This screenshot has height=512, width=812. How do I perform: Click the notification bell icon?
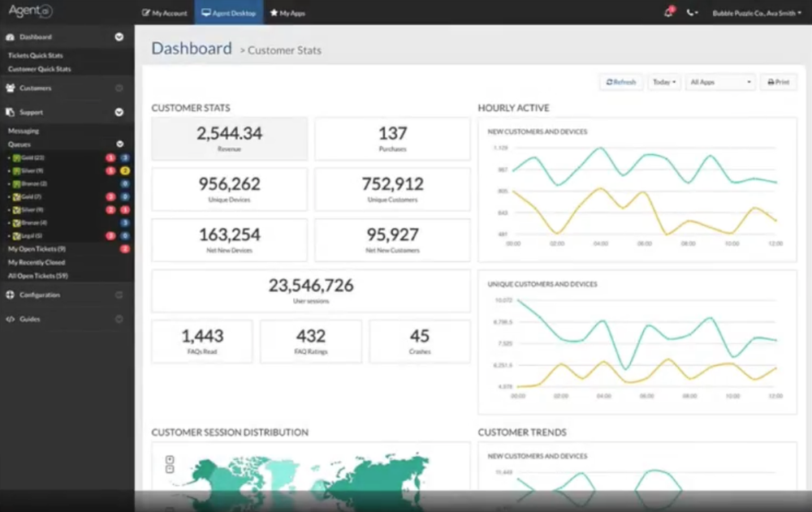click(x=667, y=11)
